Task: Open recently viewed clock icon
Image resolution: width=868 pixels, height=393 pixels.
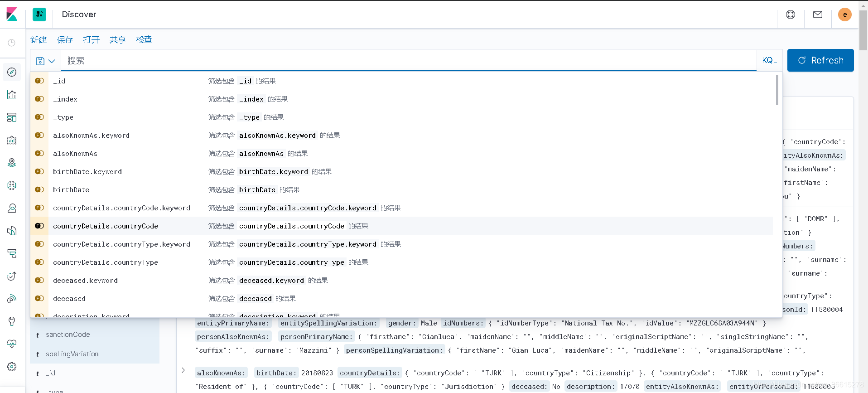Action: coord(12,43)
